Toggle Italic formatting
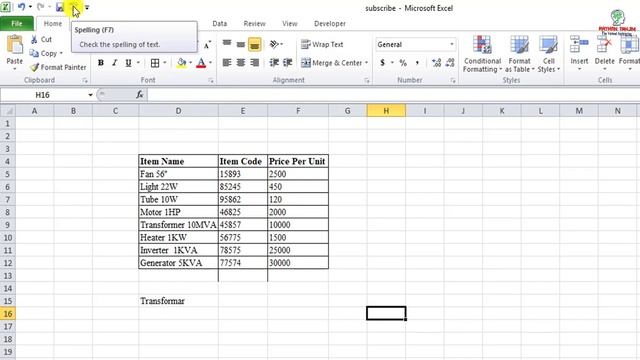 [x=115, y=63]
